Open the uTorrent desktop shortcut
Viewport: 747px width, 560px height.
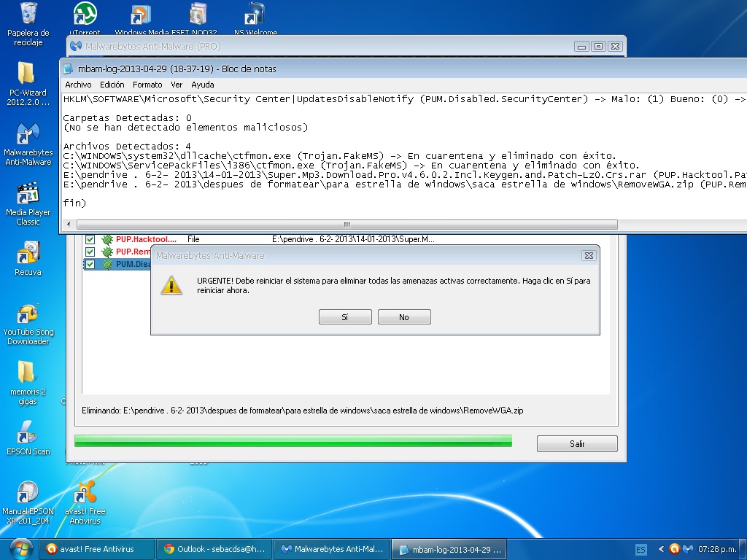[x=85, y=18]
